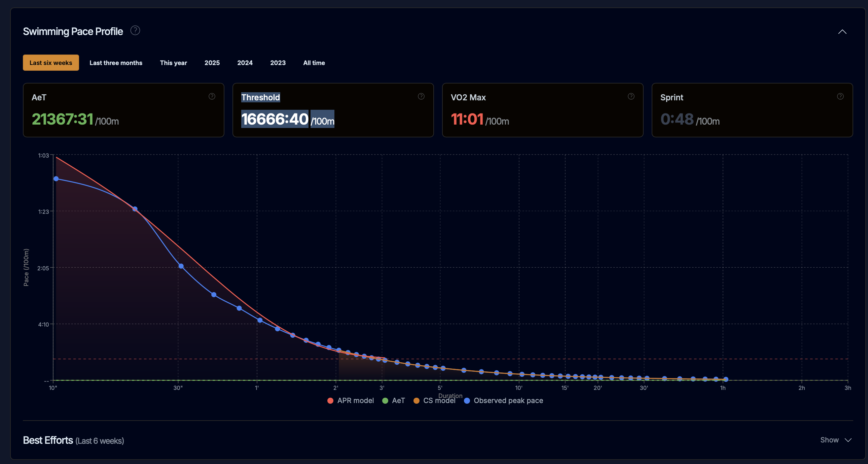Image resolution: width=868 pixels, height=464 pixels.
Task: Open the VO2 Max card help icon
Action: (x=631, y=96)
